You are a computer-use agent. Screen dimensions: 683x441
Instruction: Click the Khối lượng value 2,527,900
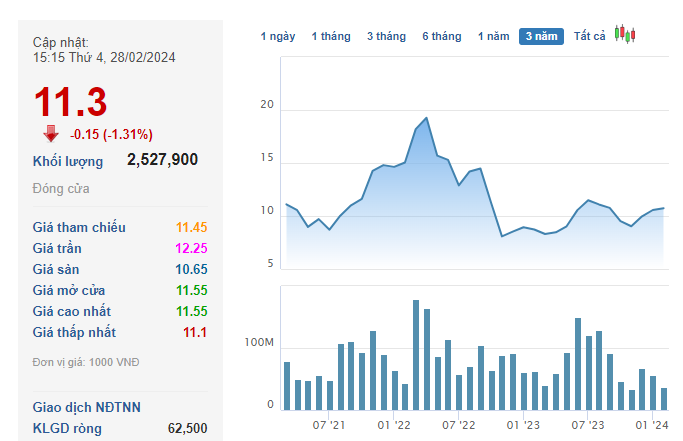click(x=162, y=160)
